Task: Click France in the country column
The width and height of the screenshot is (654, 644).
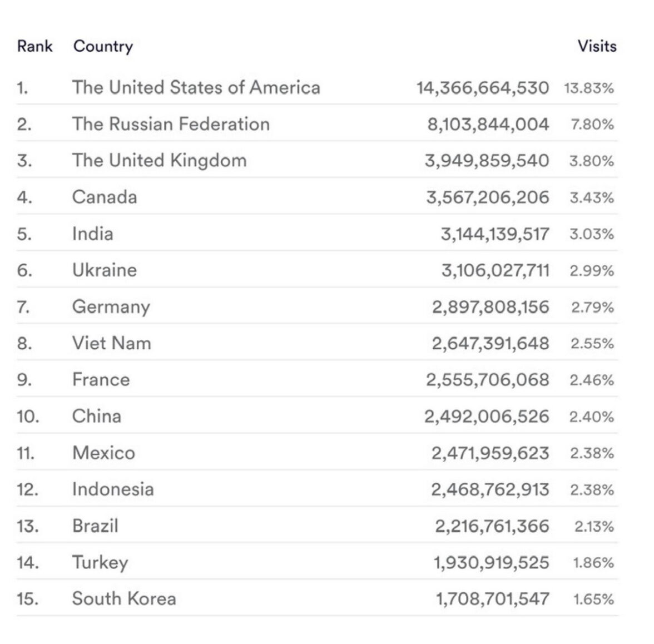Action: 101,380
